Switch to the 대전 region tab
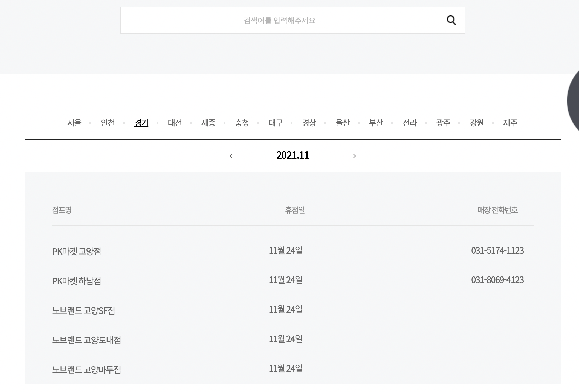The height and width of the screenshot is (392, 579). click(x=175, y=123)
